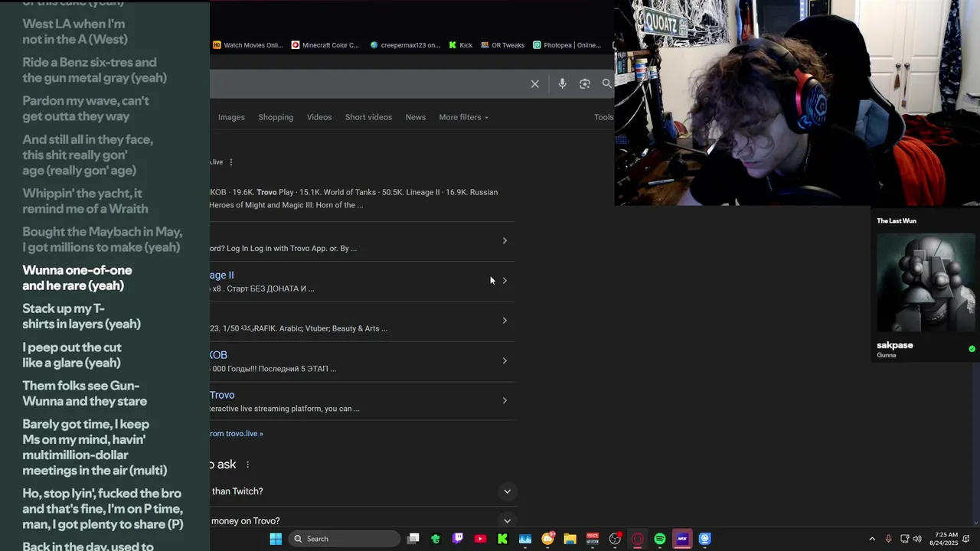Open the blue webcam app on taskbar
Screen dimensions: 980x551
tap(704, 539)
